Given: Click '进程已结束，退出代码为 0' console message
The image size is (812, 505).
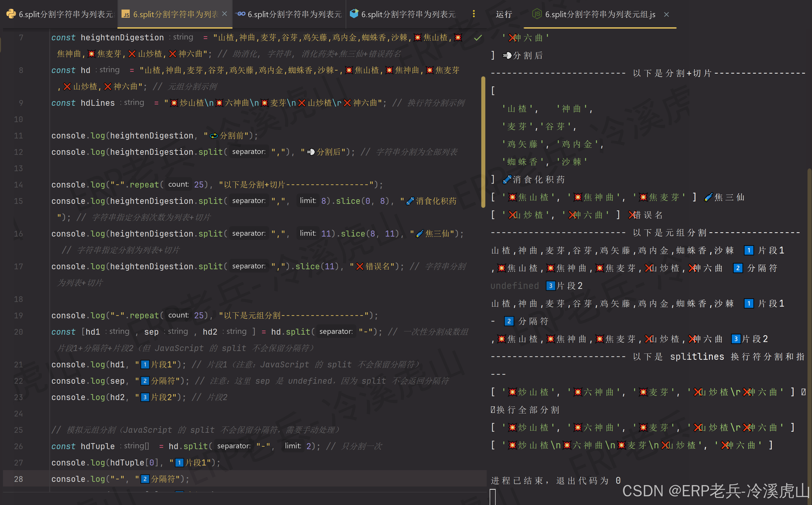Looking at the screenshot, I should click(x=556, y=480).
